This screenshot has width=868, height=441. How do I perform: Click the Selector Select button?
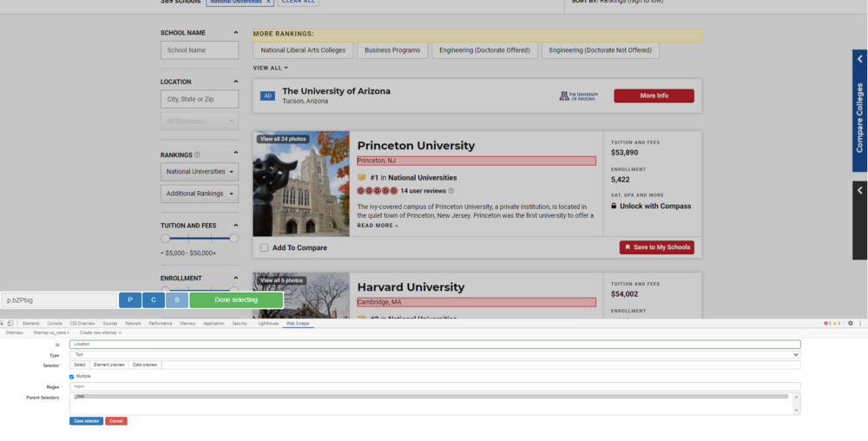point(80,365)
